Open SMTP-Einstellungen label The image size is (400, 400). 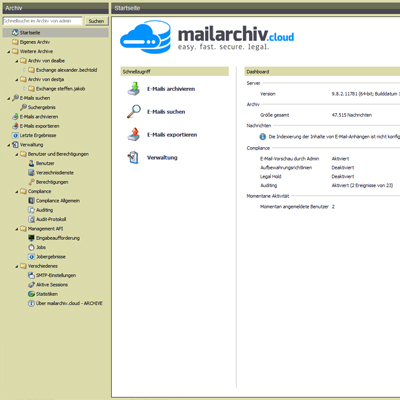(56, 275)
